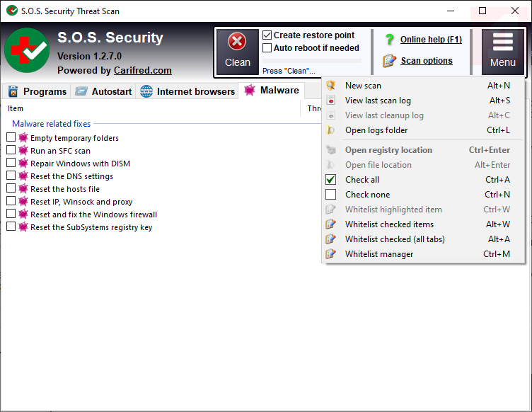Click the Autostart tab folder icon
532x412 pixels.
81,91
